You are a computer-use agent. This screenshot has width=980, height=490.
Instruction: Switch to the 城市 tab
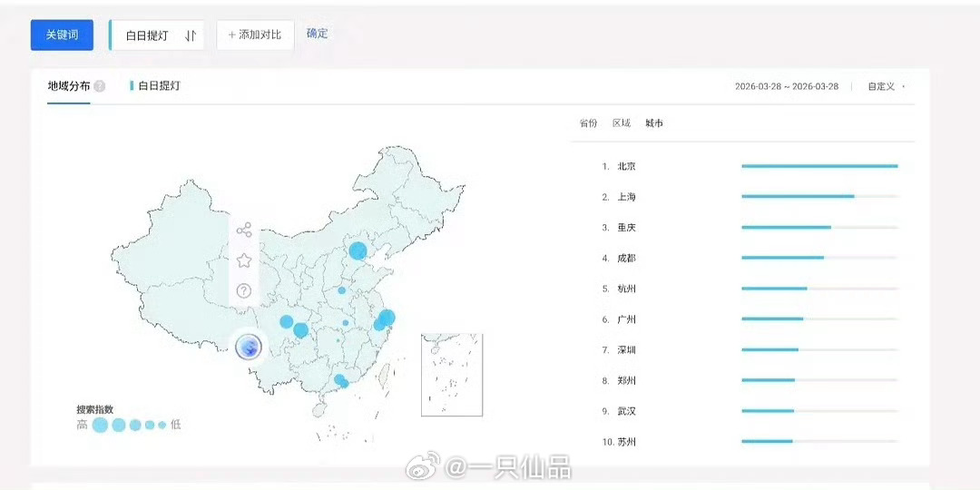pos(654,123)
